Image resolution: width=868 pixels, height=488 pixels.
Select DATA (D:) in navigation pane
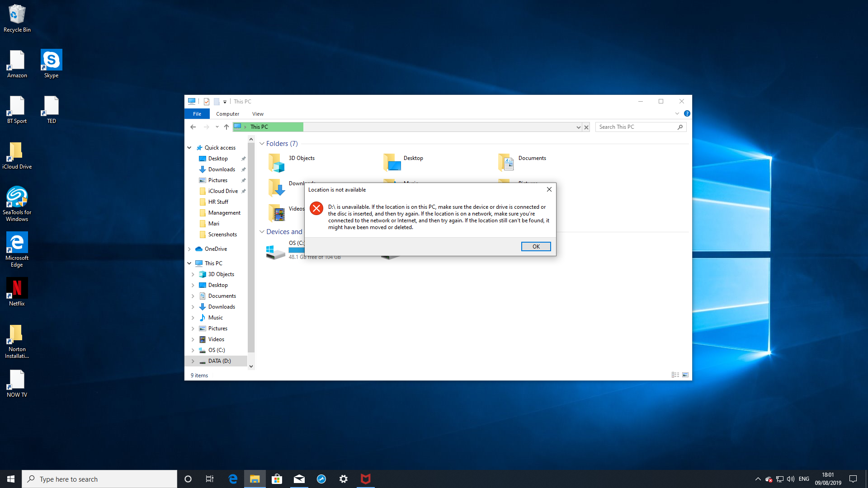(219, 361)
